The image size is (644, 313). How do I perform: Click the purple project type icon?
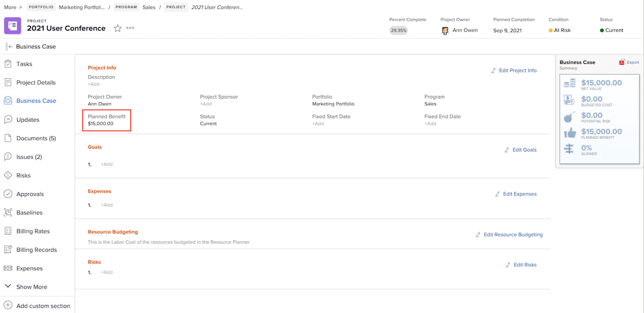tap(12, 26)
